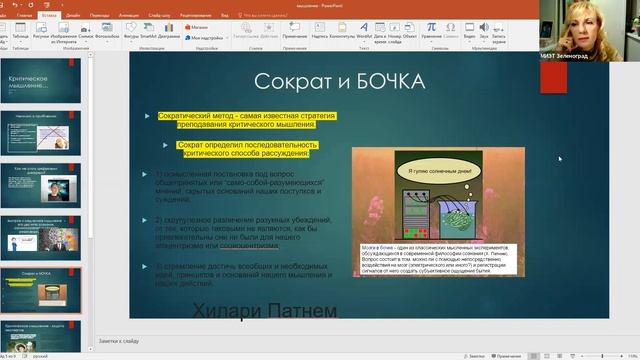The height and width of the screenshot is (360, 640).
Task: Insert pictures with Рисунки icon
Action: [x=41, y=31]
